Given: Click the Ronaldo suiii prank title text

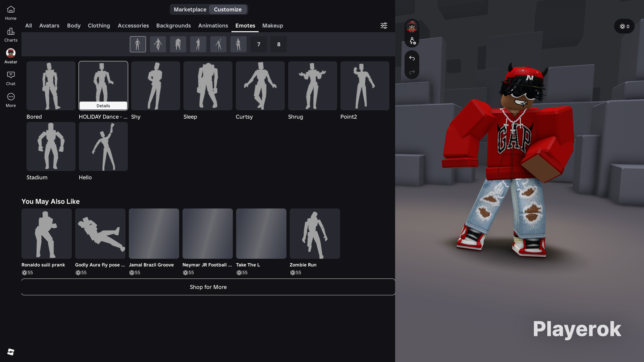Looking at the screenshot, I should point(43,265).
